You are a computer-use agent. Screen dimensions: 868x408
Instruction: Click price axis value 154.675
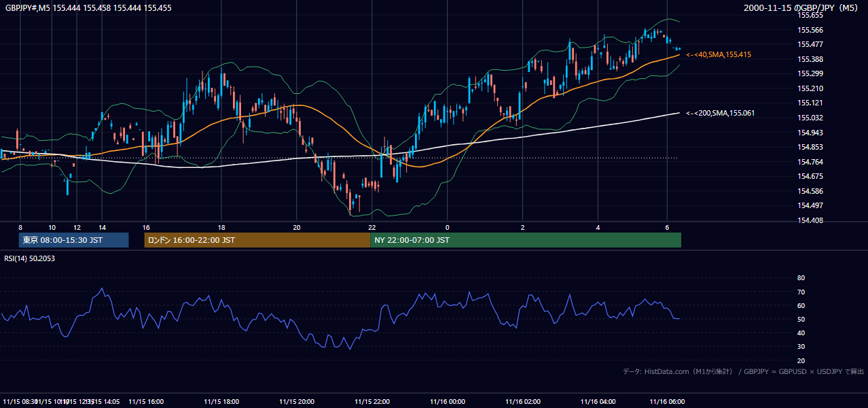810,176
